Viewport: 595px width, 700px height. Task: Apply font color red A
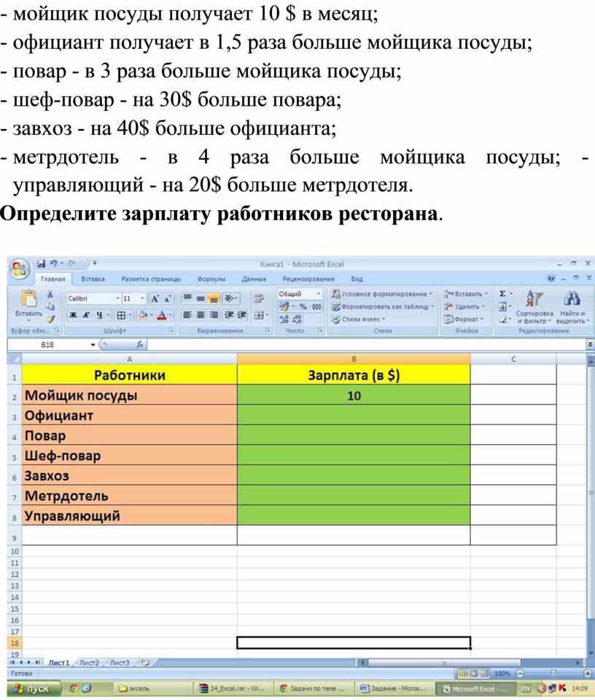point(162,315)
